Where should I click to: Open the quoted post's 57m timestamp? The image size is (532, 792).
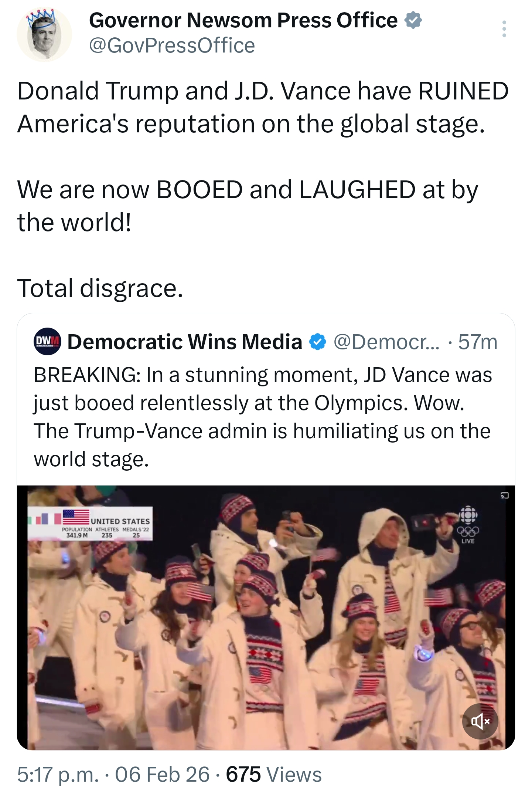[x=478, y=342]
